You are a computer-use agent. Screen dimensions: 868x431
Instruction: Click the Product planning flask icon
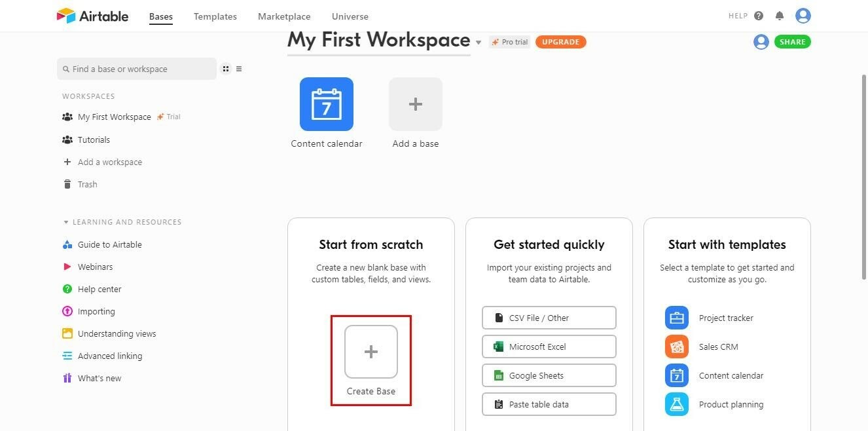pos(677,404)
